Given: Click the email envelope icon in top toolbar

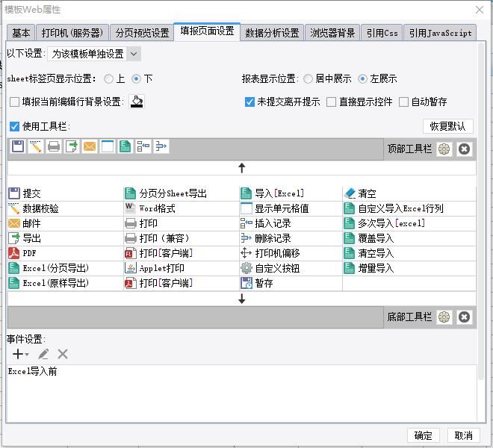Looking at the screenshot, I should coord(90,146).
